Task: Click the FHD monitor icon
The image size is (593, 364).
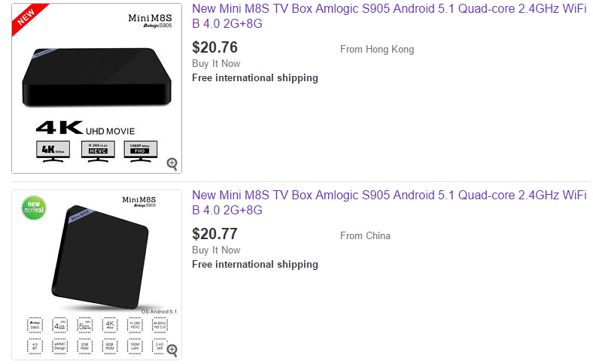Action: 140,151
